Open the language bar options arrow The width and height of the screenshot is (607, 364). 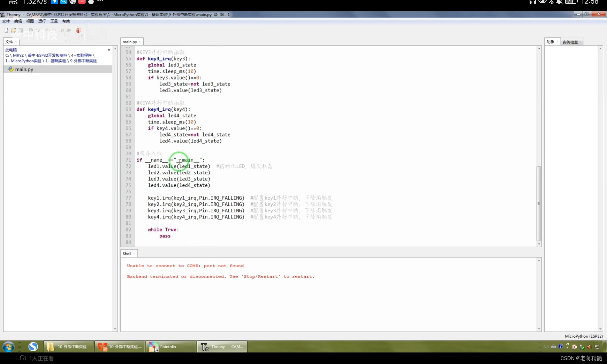pos(567,348)
